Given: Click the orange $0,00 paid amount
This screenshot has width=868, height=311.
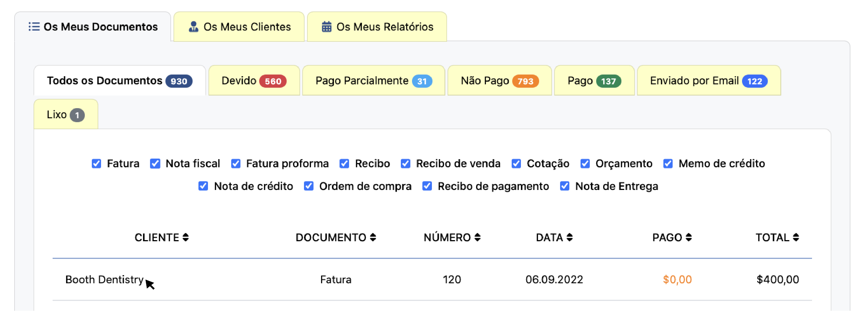Looking at the screenshot, I should 677,280.
